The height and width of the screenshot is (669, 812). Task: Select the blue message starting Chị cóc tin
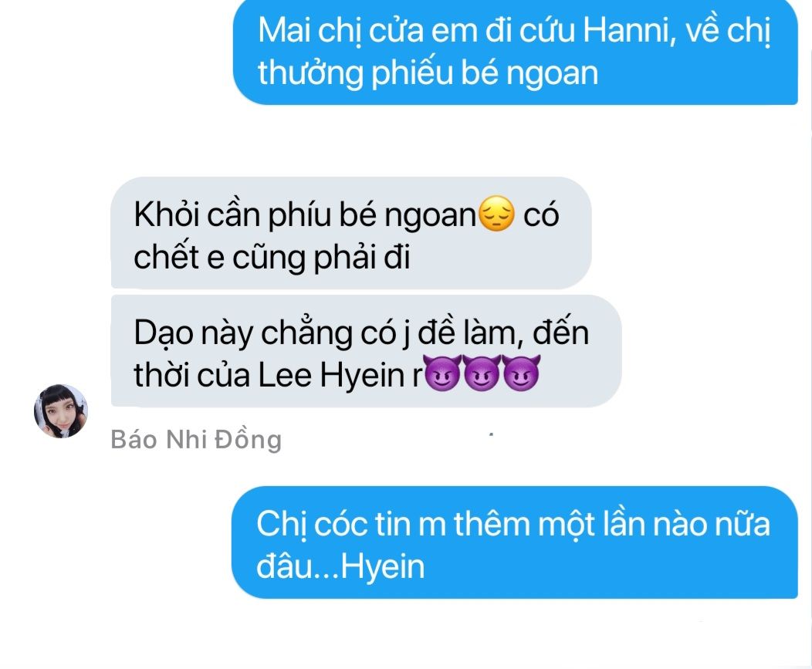coord(514,542)
